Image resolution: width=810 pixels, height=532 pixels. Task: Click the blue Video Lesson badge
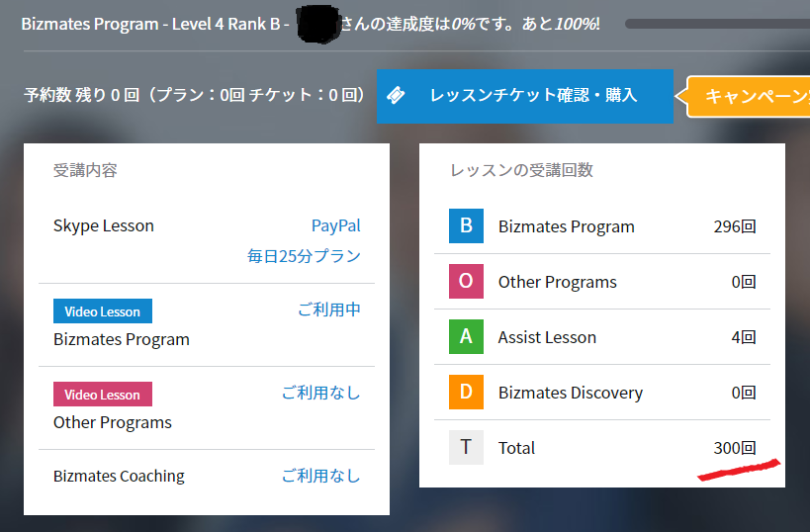point(103,310)
